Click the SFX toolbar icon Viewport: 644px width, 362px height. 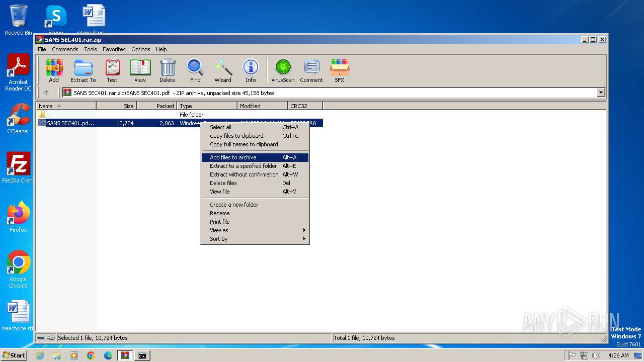pos(340,70)
